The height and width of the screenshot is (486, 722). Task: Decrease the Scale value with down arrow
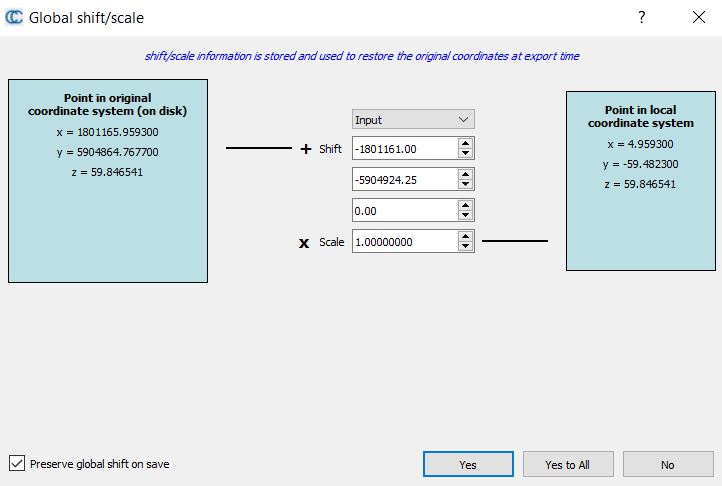pos(465,247)
